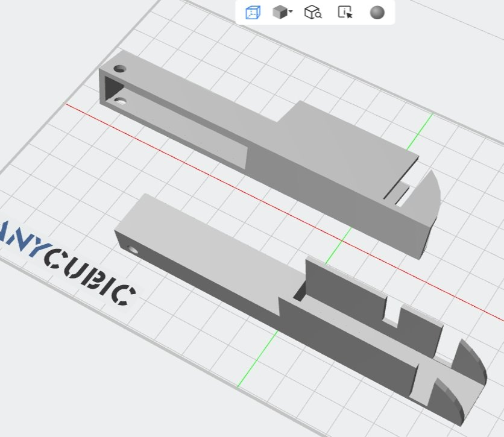Click the cube with magnifier icon

tap(313, 13)
